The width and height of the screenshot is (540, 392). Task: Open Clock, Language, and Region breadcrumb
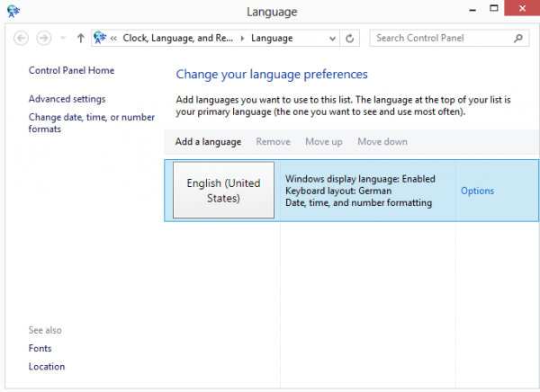[x=177, y=38]
